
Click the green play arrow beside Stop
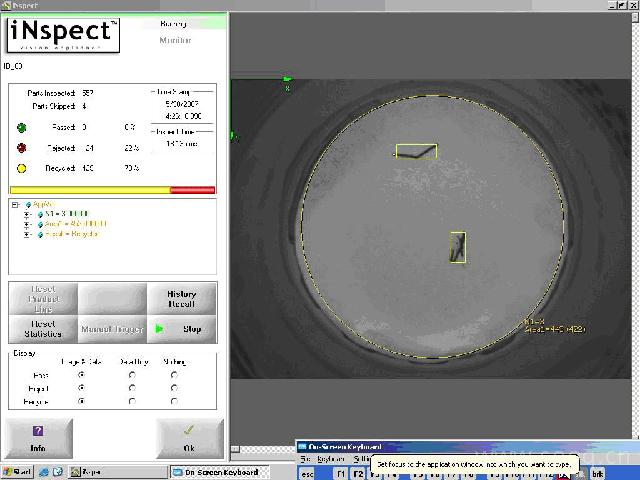pos(159,329)
